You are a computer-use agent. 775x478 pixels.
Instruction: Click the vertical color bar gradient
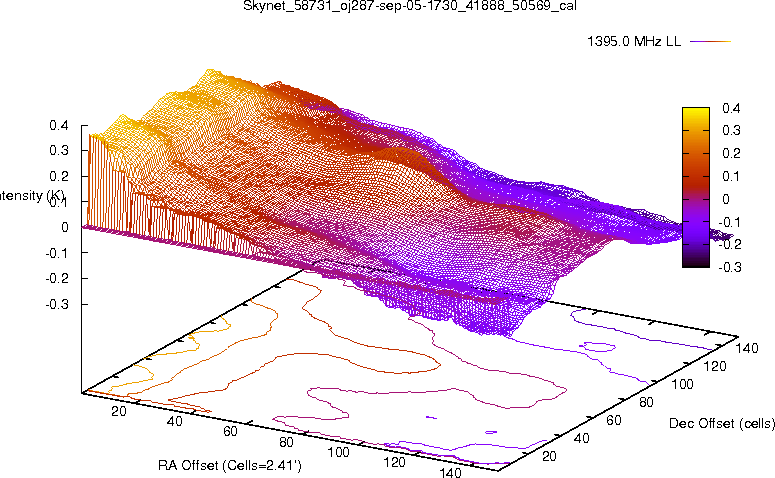pyautogui.click(x=695, y=187)
